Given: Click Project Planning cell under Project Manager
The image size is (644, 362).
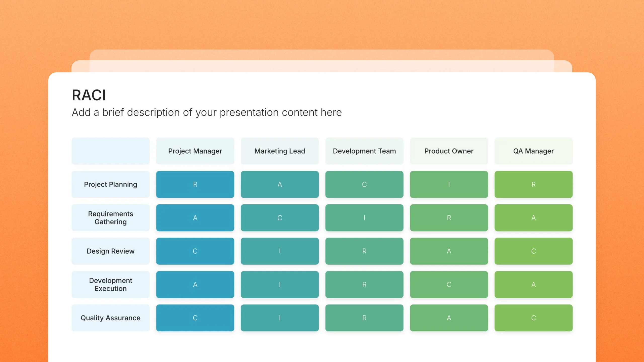Looking at the screenshot, I should [195, 184].
